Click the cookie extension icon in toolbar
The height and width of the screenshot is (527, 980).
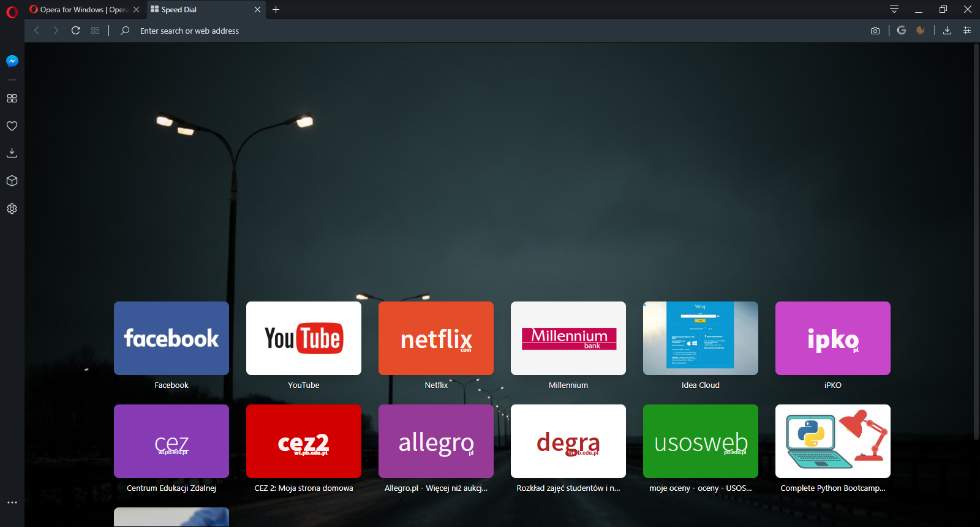click(x=920, y=30)
